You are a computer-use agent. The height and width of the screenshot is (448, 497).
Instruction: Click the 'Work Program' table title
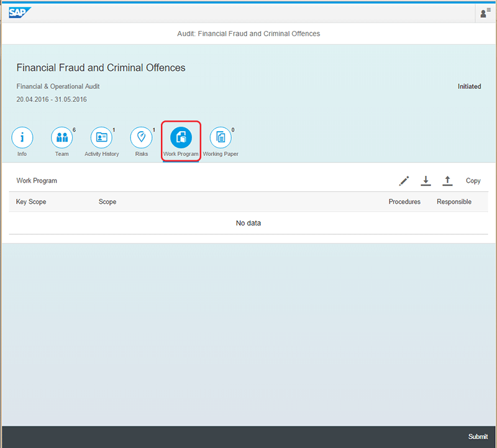point(37,181)
